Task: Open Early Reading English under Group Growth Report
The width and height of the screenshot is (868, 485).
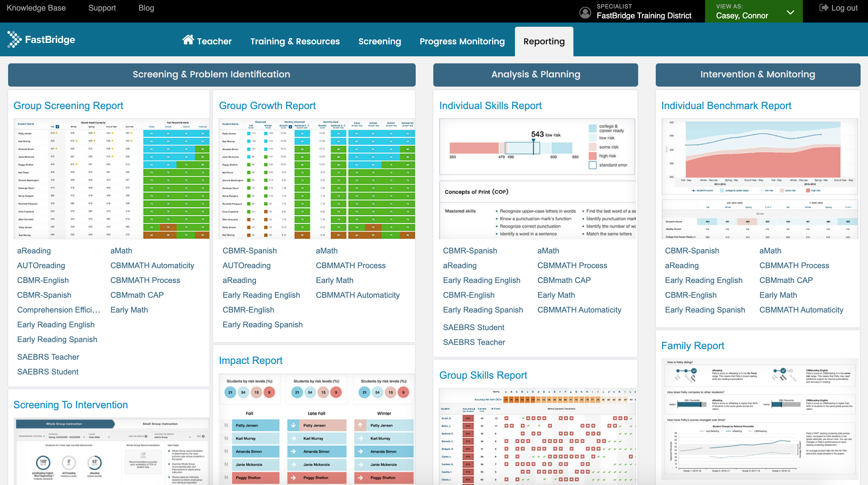Action: 261,295
